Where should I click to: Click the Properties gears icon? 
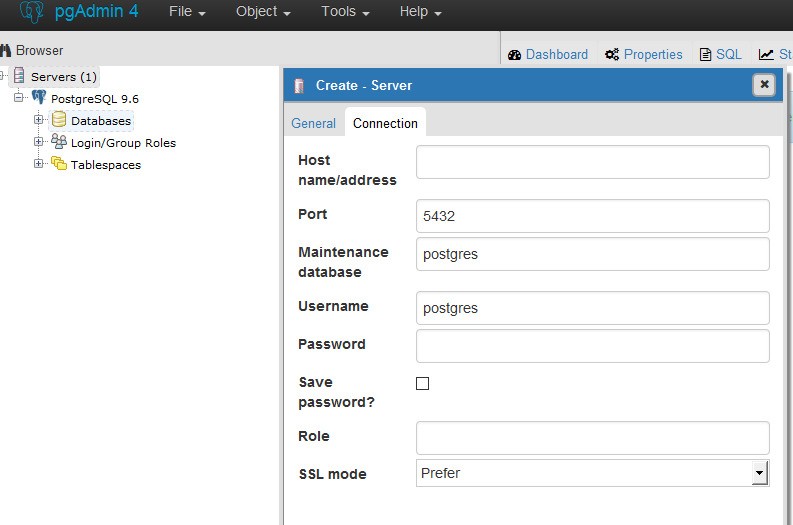tap(612, 54)
